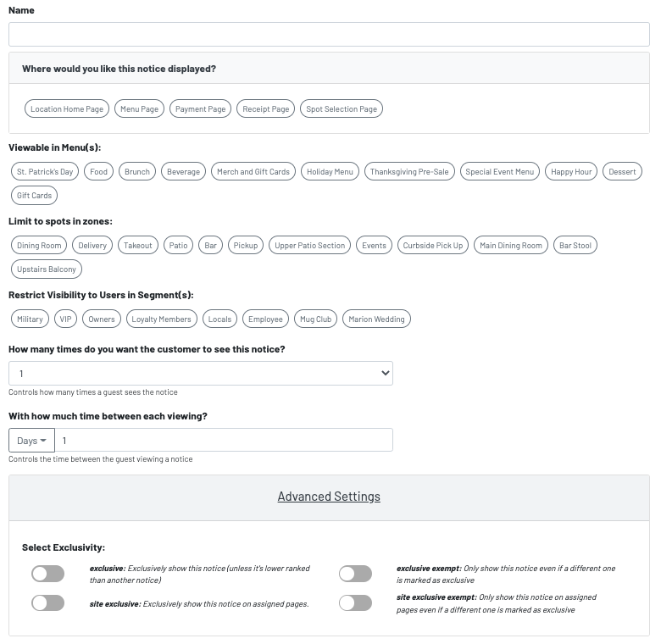Expand the Advanced Settings section
The width and height of the screenshot is (661, 644).
(x=329, y=497)
